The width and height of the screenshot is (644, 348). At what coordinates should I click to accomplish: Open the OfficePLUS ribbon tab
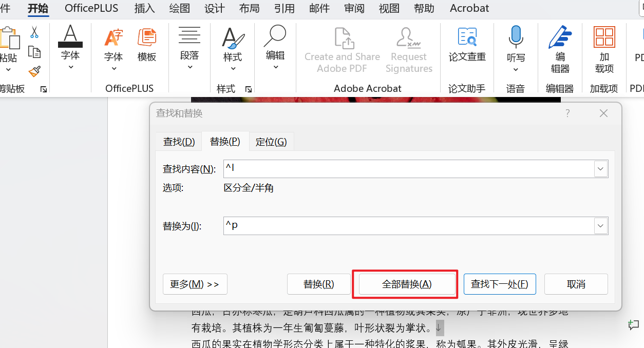point(91,8)
